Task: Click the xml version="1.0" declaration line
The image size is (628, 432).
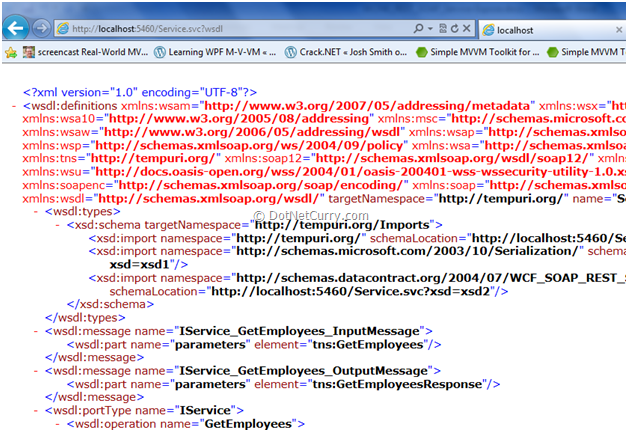Action: point(140,92)
